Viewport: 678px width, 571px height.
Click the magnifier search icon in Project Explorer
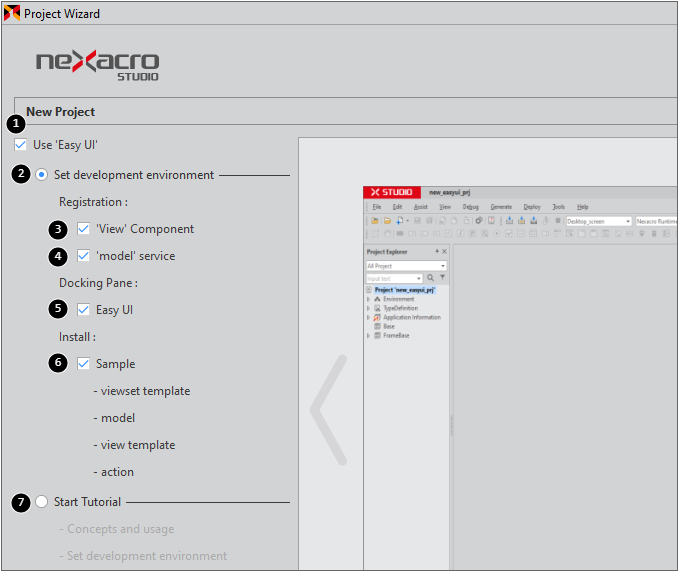[430, 278]
